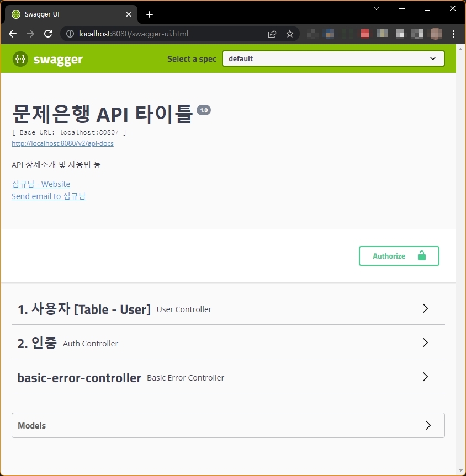466x476 pixels.
Task: Click the site info icon in address bar
Action: (70, 34)
